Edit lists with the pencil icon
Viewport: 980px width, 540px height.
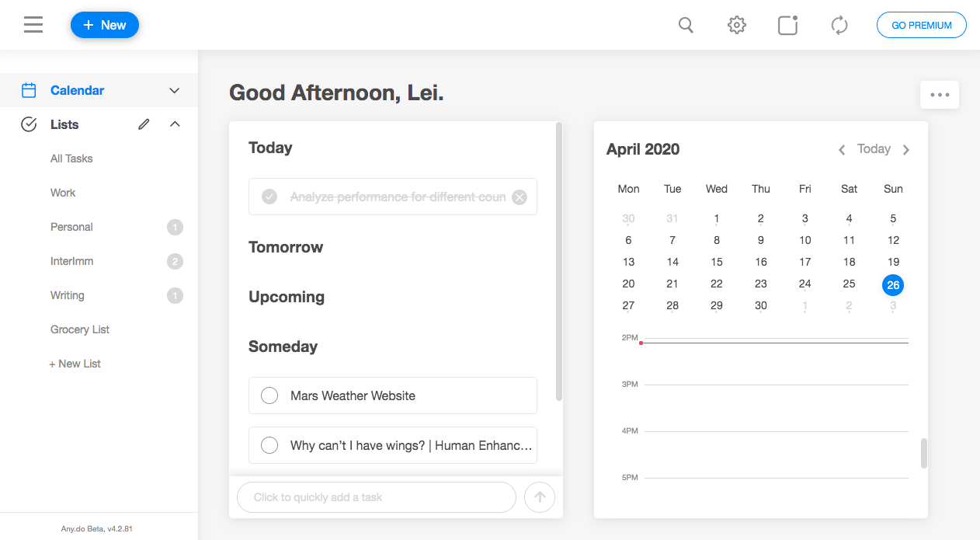(x=144, y=124)
